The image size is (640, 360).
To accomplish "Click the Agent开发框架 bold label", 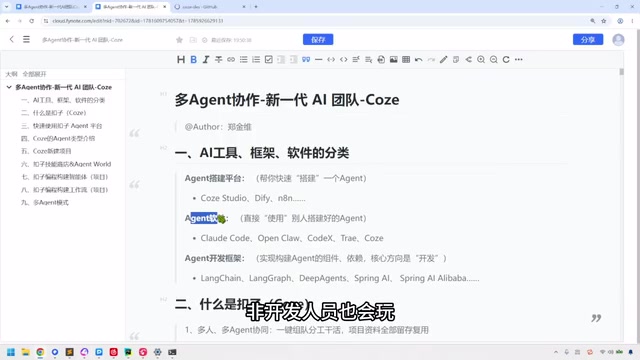I will tap(215, 258).
